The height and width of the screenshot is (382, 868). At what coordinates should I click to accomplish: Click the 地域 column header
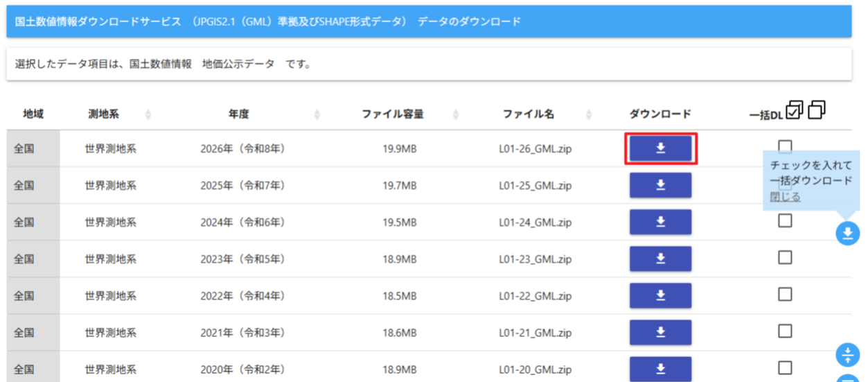coord(33,114)
